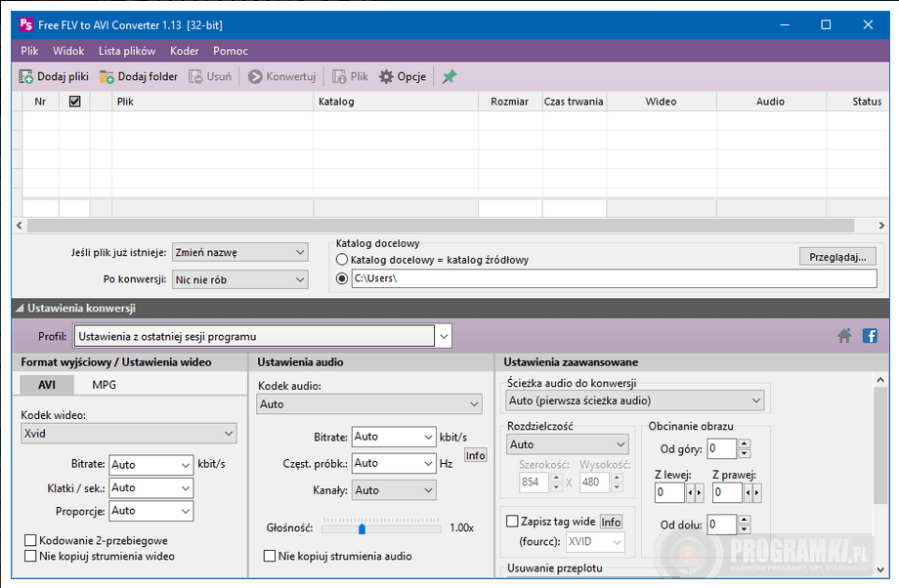Switch to the MPG output tab

[104, 385]
